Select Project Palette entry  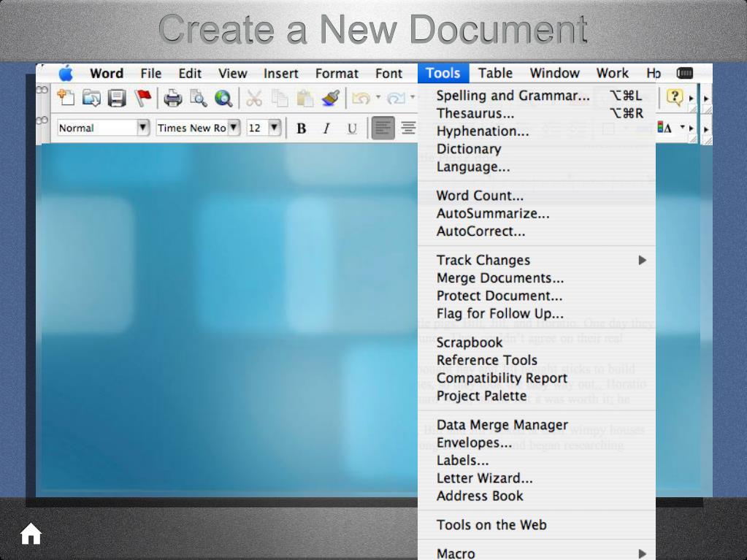(537, 396)
